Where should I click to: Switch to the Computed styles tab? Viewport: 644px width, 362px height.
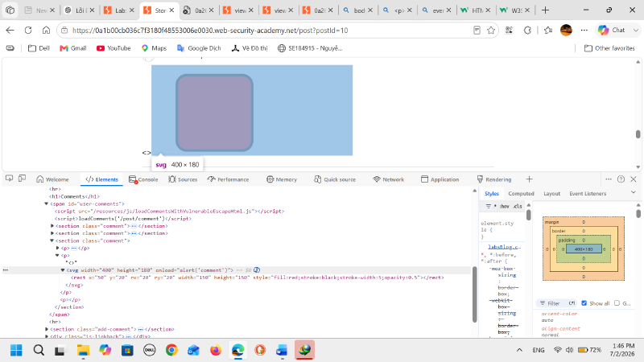pyautogui.click(x=521, y=193)
